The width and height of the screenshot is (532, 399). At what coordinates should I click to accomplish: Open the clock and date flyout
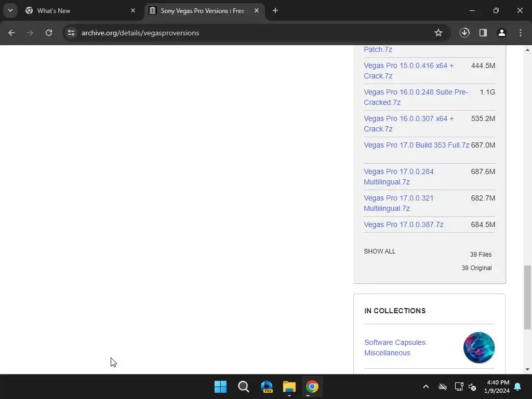click(x=497, y=387)
